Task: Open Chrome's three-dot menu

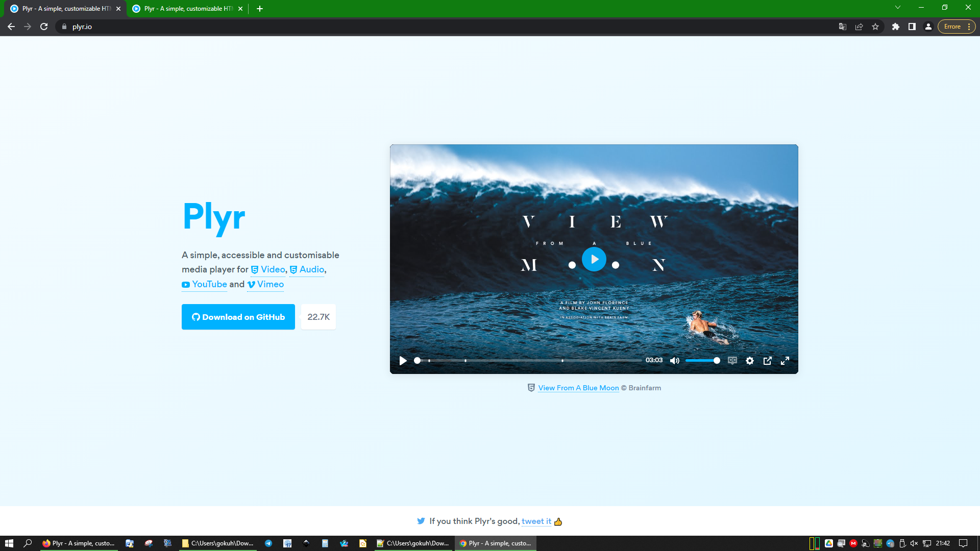Action: [x=968, y=27]
